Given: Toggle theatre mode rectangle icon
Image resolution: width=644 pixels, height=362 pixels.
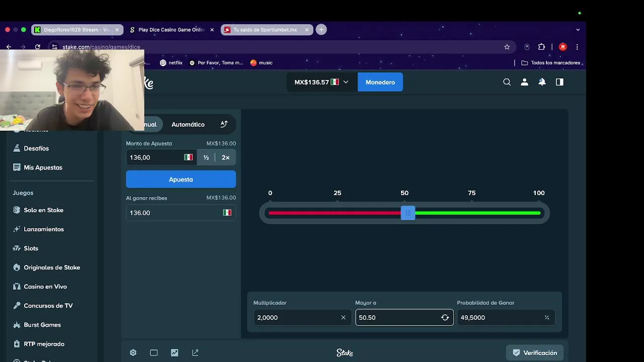Looking at the screenshot, I should pyautogui.click(x=154, y=353).
